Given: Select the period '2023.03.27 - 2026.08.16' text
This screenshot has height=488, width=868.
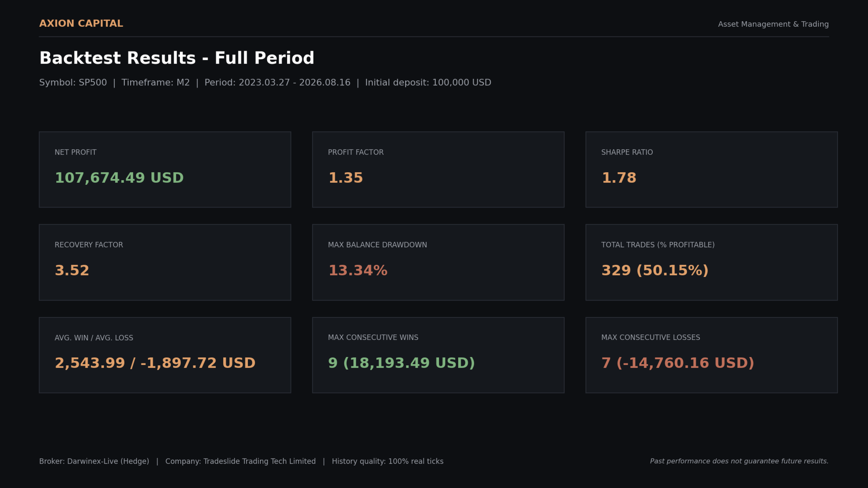Looking at the screenshot, I should (294, 83).
